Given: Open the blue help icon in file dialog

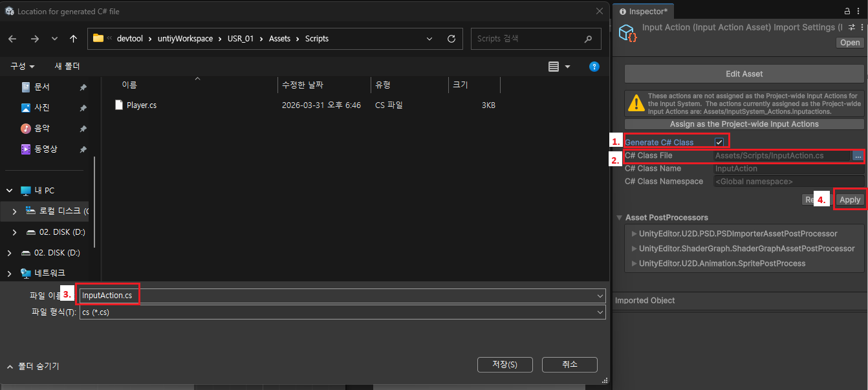Looking at the screenshot, I should (x=594, y=67).
